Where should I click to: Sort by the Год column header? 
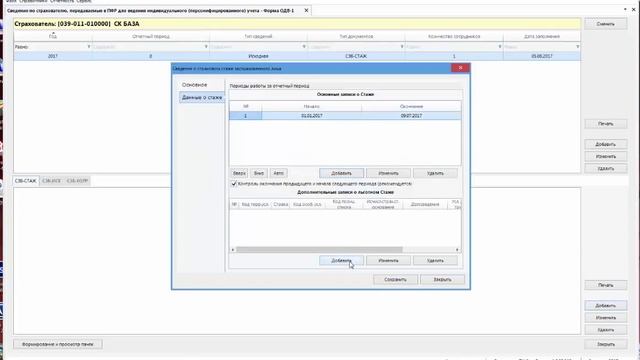click(x=53, y=36)
